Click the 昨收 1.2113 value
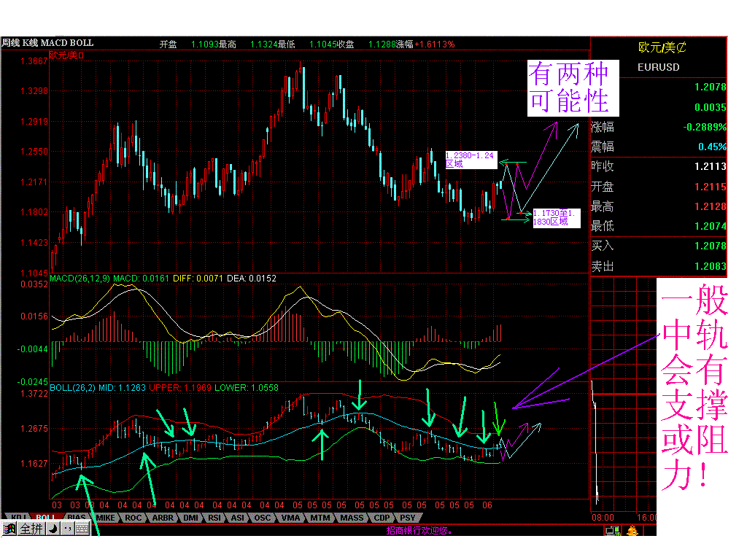The height and width of the screenshot is (560, 747). pyautogui.click(x=710, y=166)
